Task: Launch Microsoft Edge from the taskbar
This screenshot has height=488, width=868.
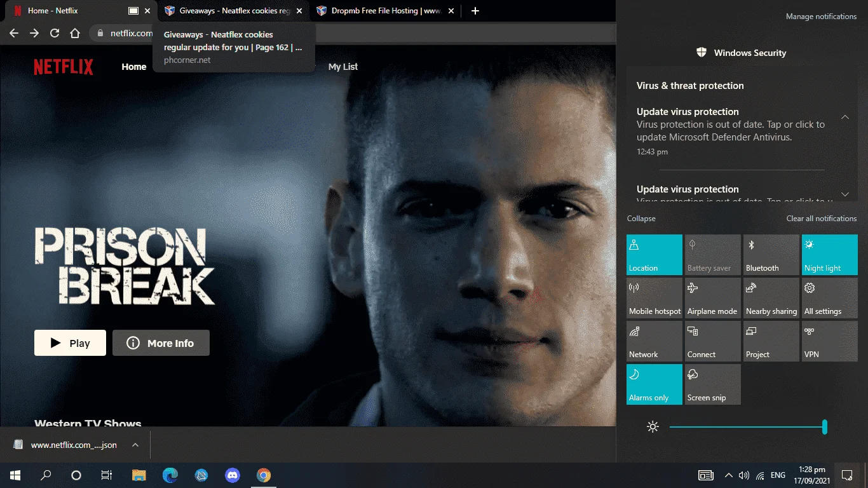Action: click(170, 475)
